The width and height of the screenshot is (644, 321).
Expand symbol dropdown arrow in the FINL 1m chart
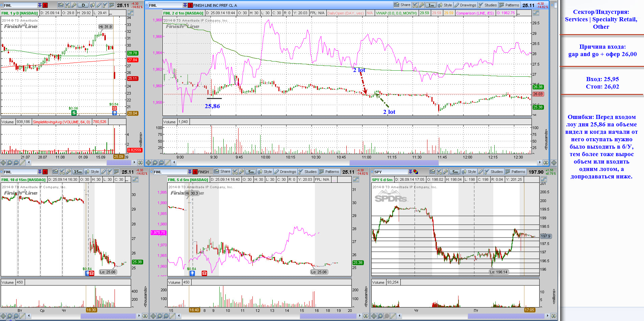click(x=185, y=5)
